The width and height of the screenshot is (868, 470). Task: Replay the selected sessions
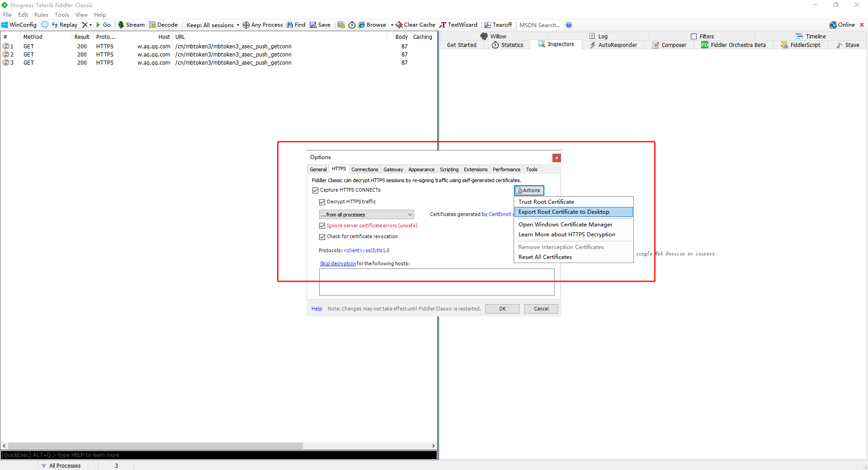(x=65, y=25)
